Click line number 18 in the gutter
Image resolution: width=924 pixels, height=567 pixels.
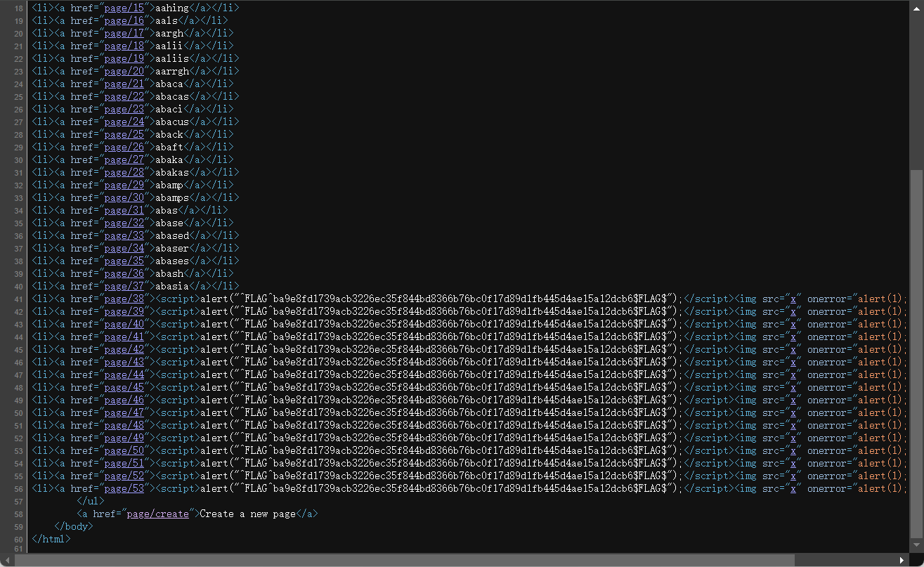pyautogui.click(x=18, y=8)
